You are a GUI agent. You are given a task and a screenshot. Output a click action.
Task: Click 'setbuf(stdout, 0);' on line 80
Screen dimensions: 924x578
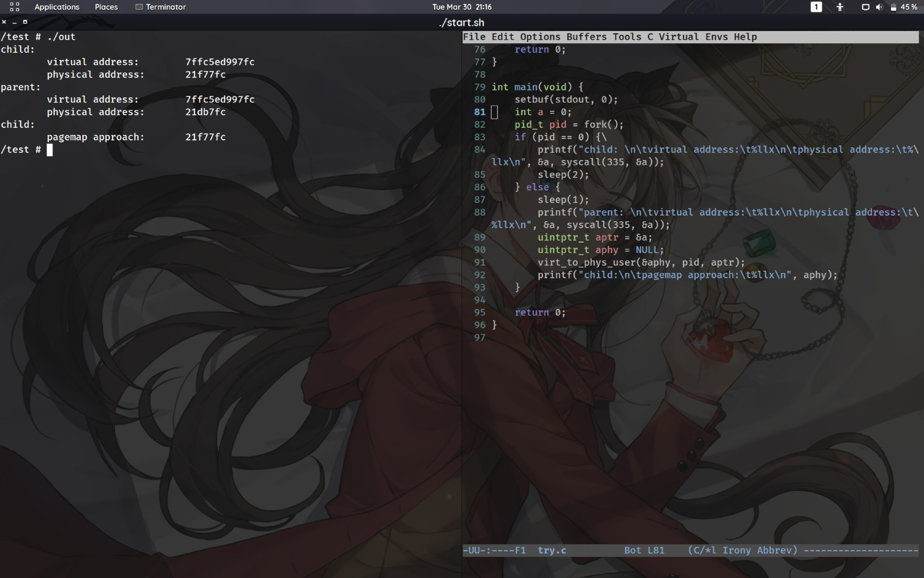pos(566,100)
